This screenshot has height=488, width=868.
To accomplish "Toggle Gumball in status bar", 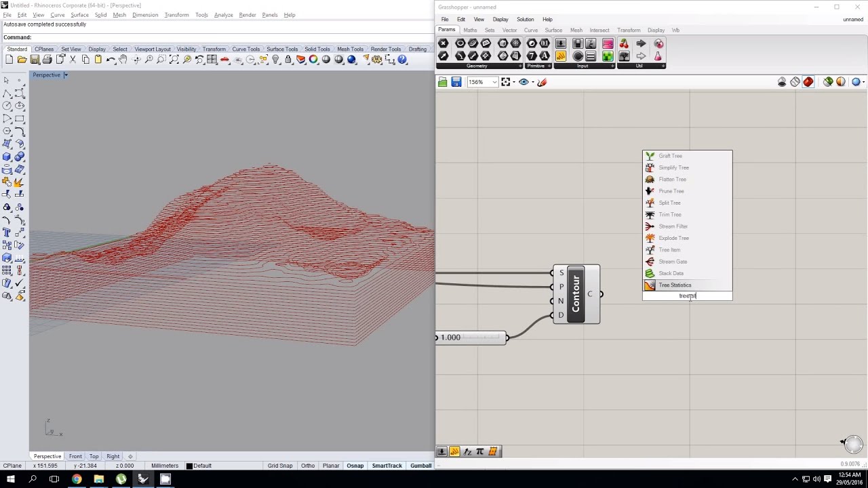I will click(x=420, y=466).
